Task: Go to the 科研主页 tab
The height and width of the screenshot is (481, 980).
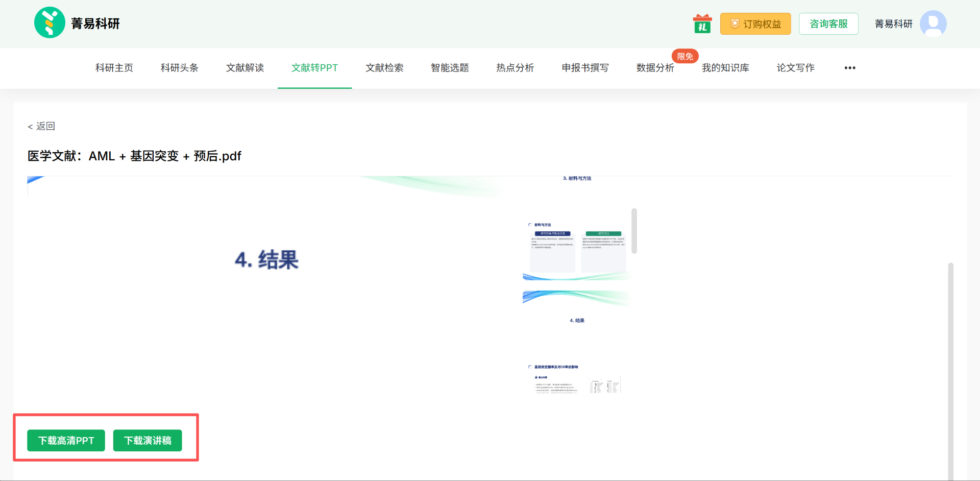Action: [114, 68]
